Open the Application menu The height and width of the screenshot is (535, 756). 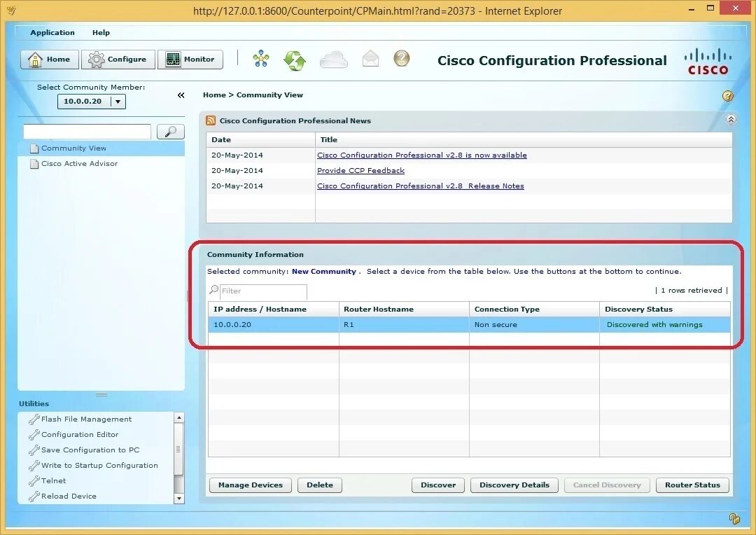(x=52, y=32)
